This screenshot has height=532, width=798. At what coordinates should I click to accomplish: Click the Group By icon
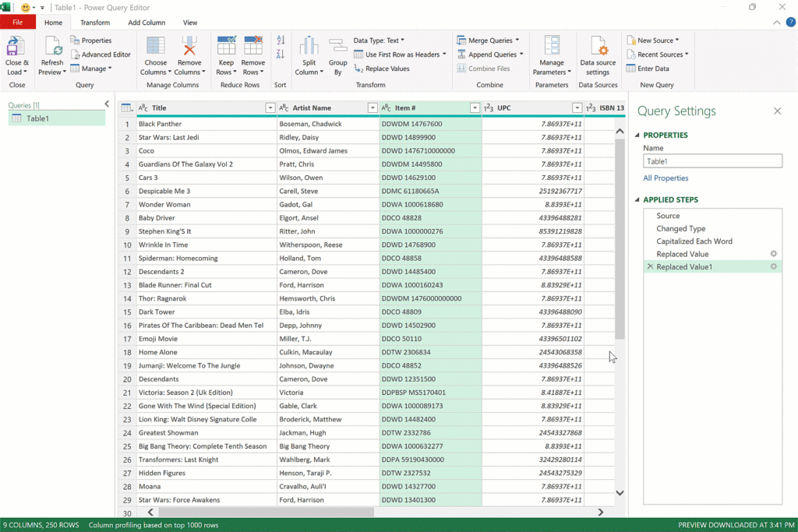pyautogui.click(x=337, y=46)
